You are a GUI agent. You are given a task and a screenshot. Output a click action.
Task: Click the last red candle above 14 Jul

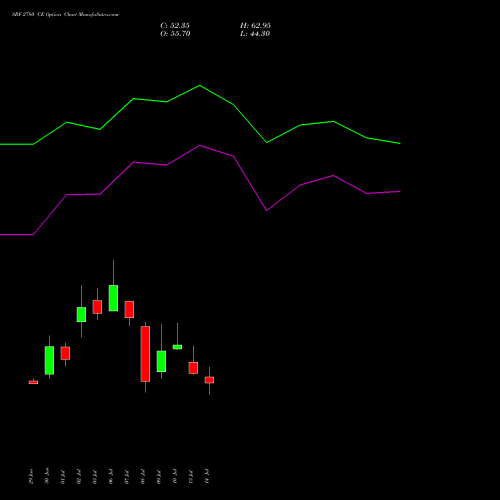point(209,380)
